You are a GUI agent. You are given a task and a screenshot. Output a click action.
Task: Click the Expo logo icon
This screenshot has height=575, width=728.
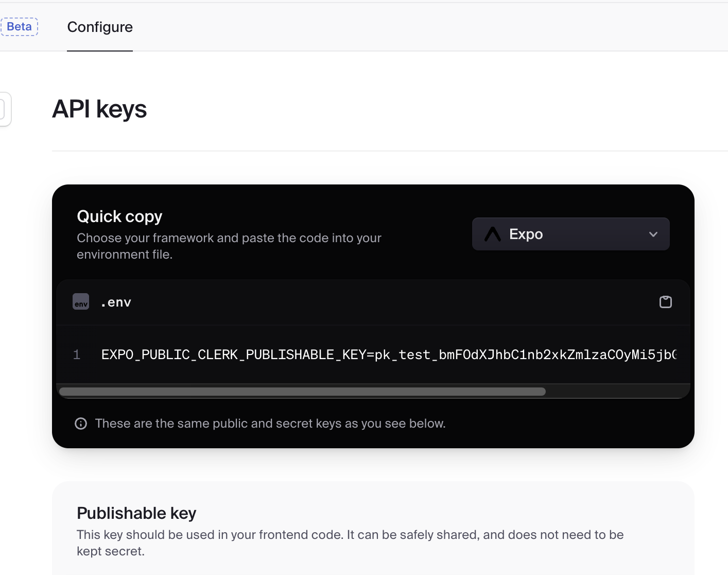493,234
